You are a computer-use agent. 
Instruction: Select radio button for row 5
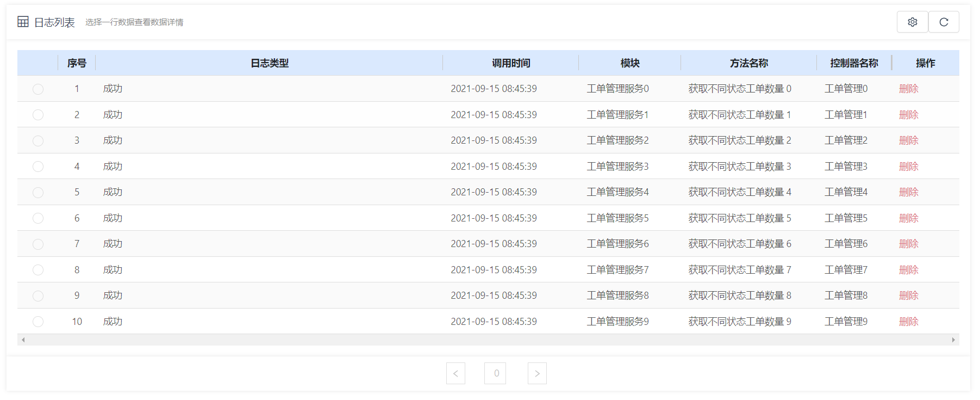pyautogui.click(x=38, y=192)
